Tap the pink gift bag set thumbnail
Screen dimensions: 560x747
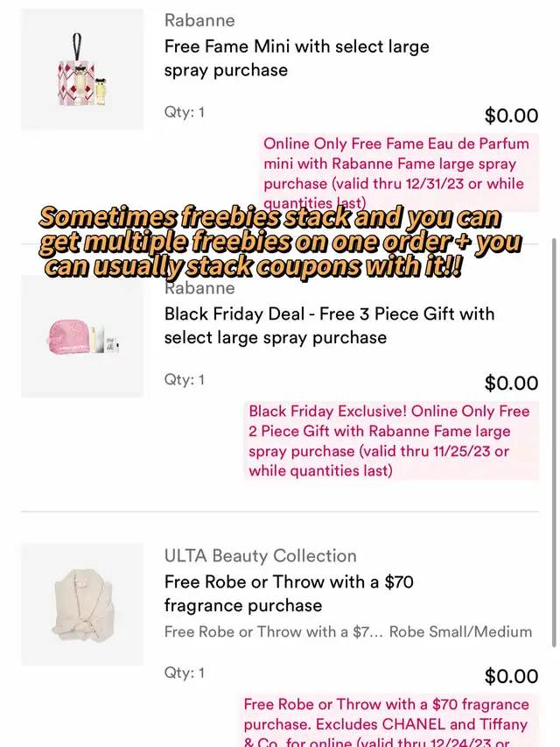[x=81, y=336]
